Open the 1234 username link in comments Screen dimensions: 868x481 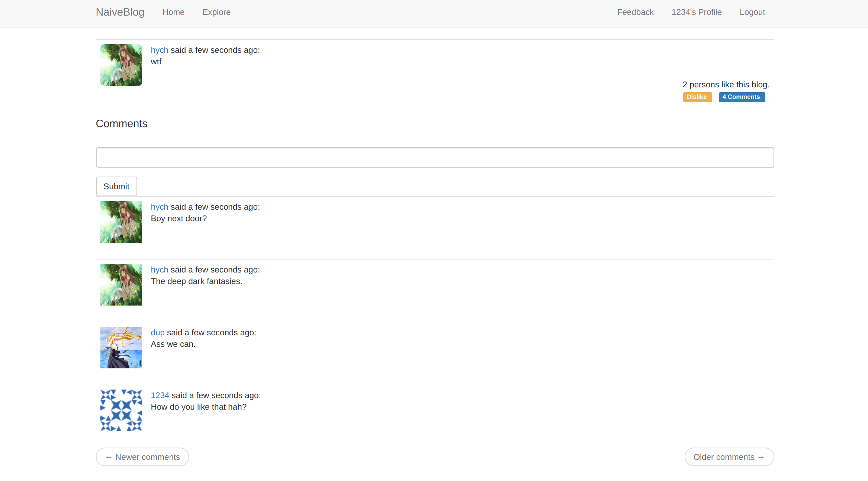pos(160,396)
